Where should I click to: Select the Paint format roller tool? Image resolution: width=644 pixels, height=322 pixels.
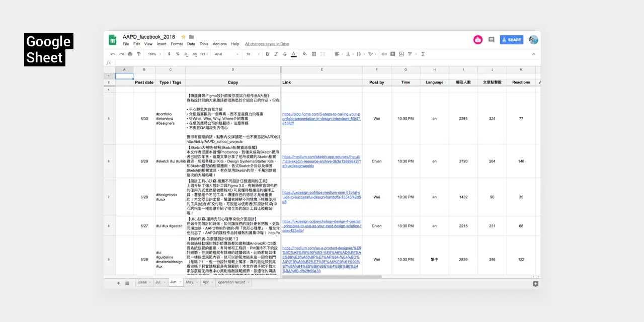point(138,54)
